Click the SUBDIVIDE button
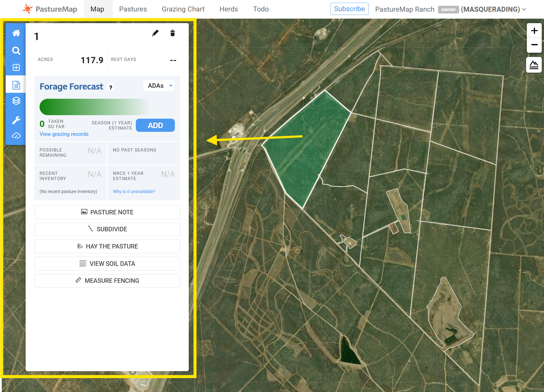Viewport: 544px width, 392px height. (x=107, y=229)
